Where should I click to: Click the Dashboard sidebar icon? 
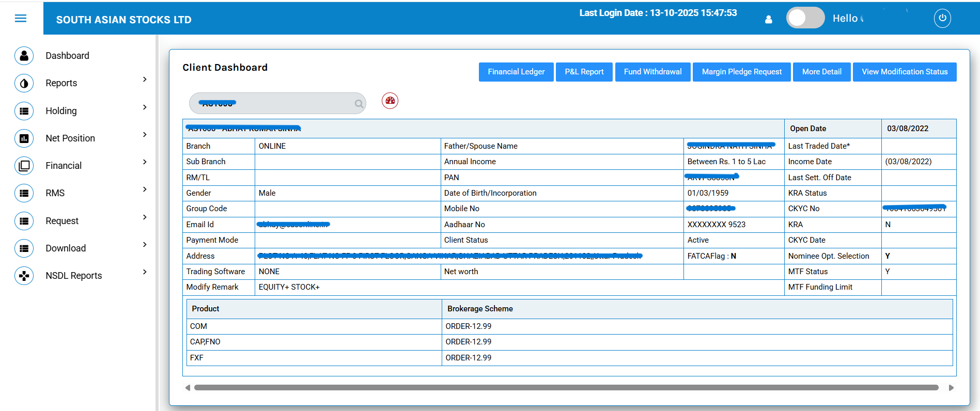[x=24, y=56]
